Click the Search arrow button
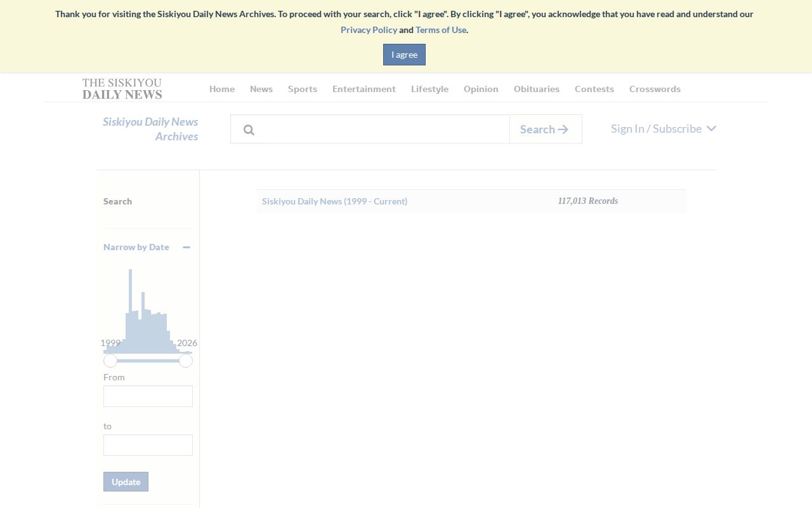 546,129
